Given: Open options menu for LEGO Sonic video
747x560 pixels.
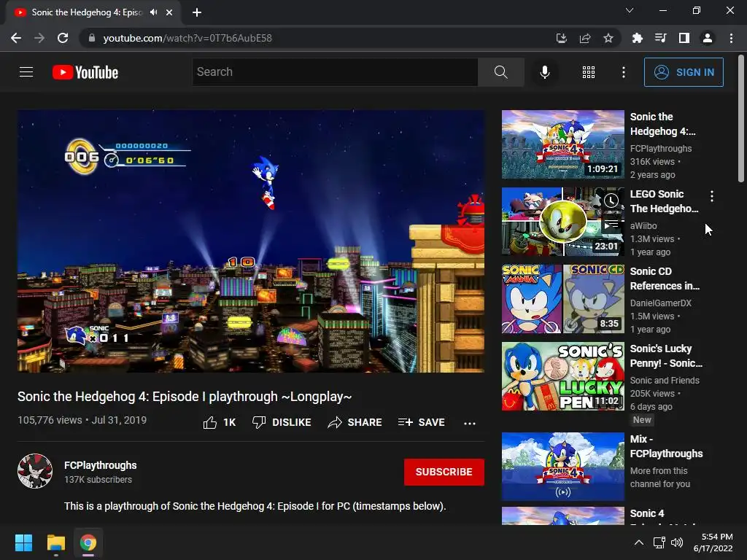Looking at the screenshot, I should point(712,195).
